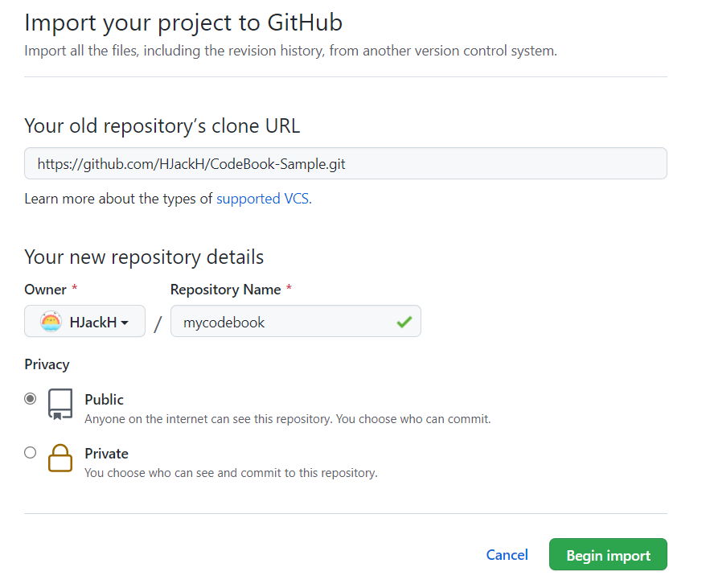Click the Repository Name field label
The height and width of the screenshot is (588, 706).
pos(226,290)
